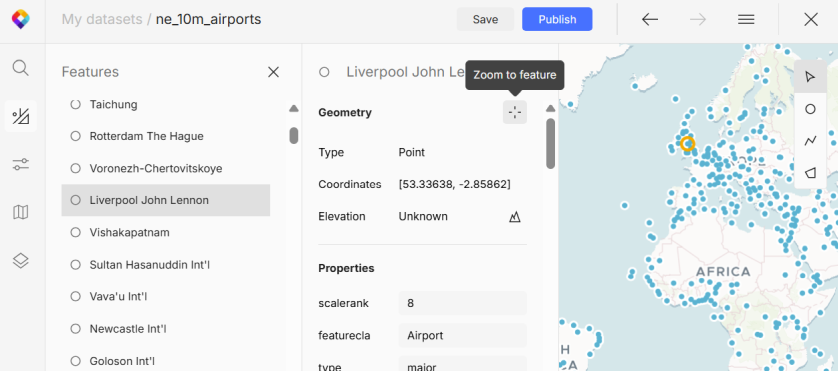Select the pointer tool on map toolbar
Screen dimensions: 838x371
(810, 77)
